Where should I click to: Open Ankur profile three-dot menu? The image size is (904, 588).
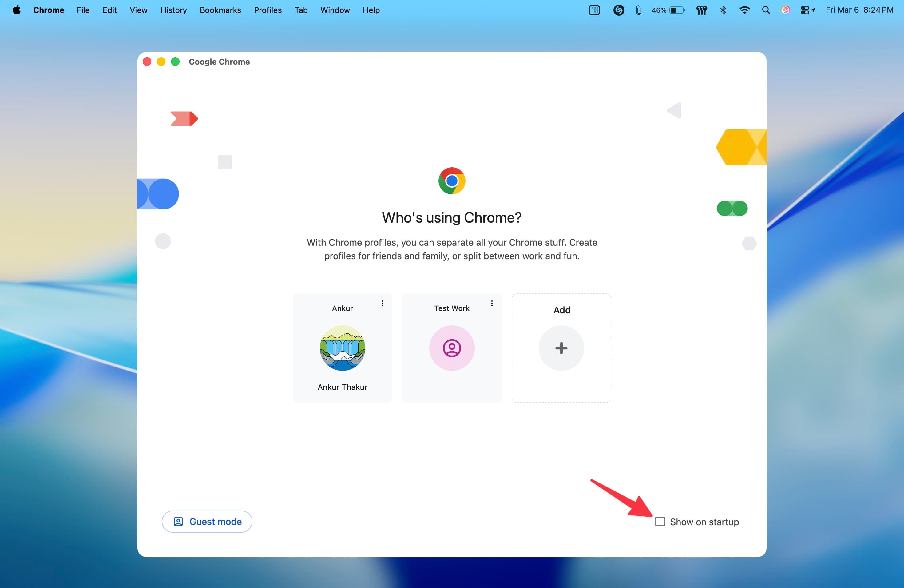tap(382, 303)
